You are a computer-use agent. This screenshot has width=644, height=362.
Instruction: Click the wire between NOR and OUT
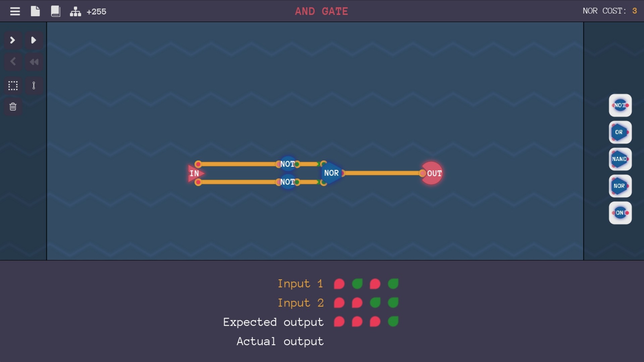(x=382, y=173)
